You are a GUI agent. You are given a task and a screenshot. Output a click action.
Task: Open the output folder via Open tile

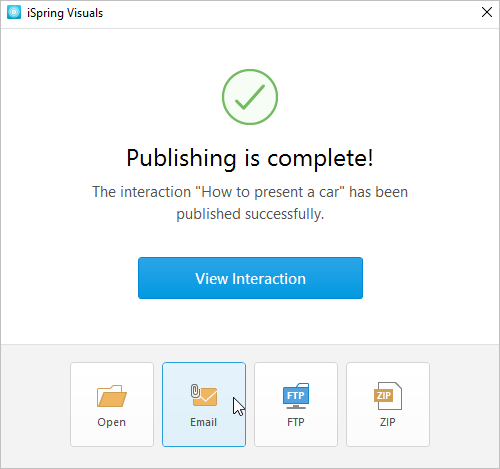click(x=112, y=404)
